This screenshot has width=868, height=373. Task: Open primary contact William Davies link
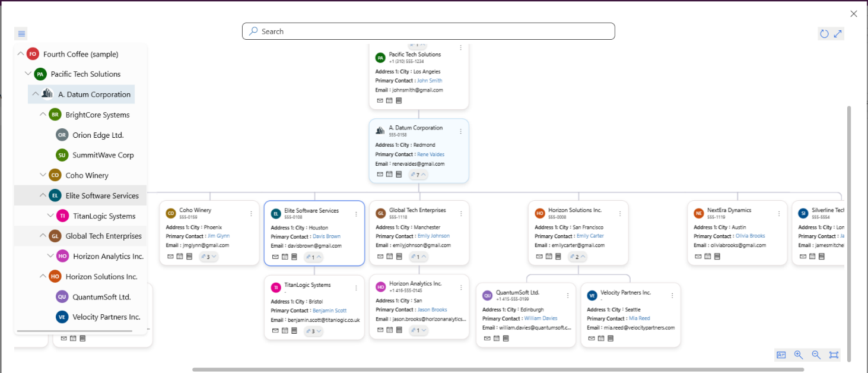click(x=541, y=318)
